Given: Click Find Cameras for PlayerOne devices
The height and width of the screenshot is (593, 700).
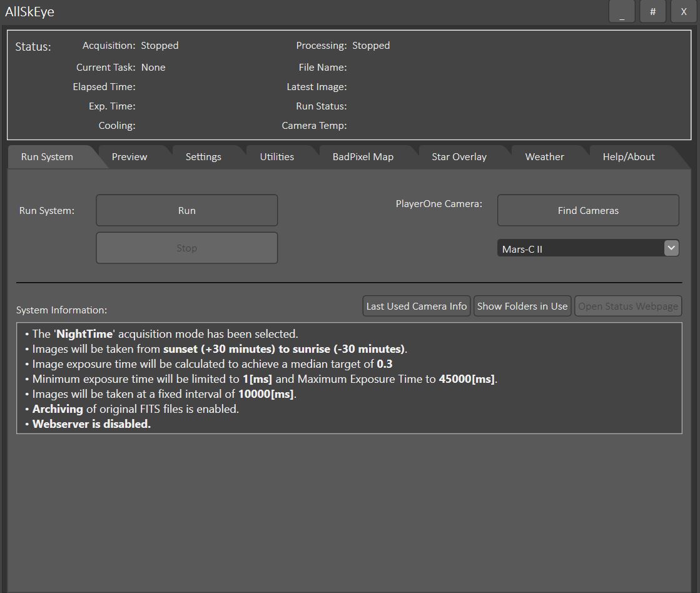Looking at the screenshot, I should click(587, 210).
